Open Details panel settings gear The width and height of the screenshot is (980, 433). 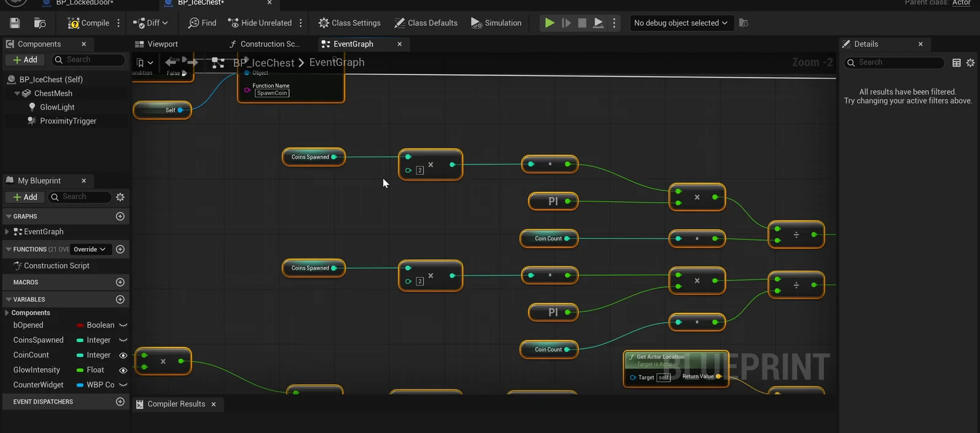(x=970, y=62)
